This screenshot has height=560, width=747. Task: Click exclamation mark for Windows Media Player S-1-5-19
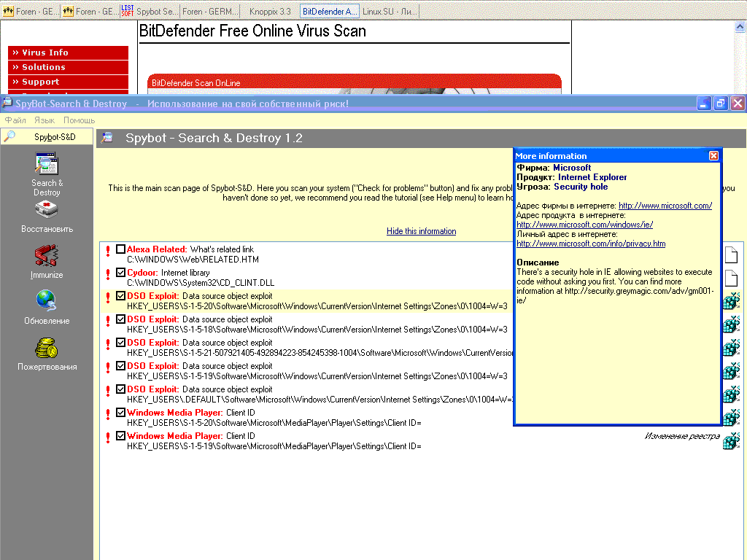coord(108,437)
